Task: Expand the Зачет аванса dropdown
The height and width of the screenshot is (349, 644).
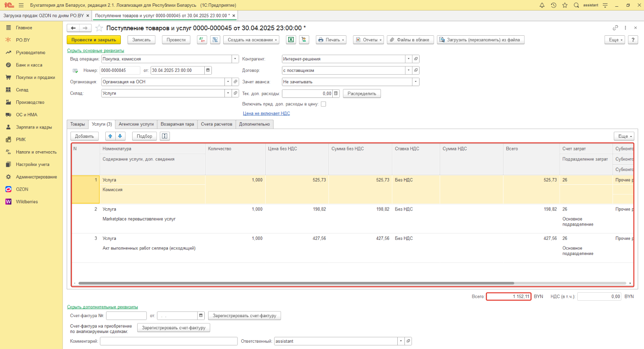Action: click(416, 82)
